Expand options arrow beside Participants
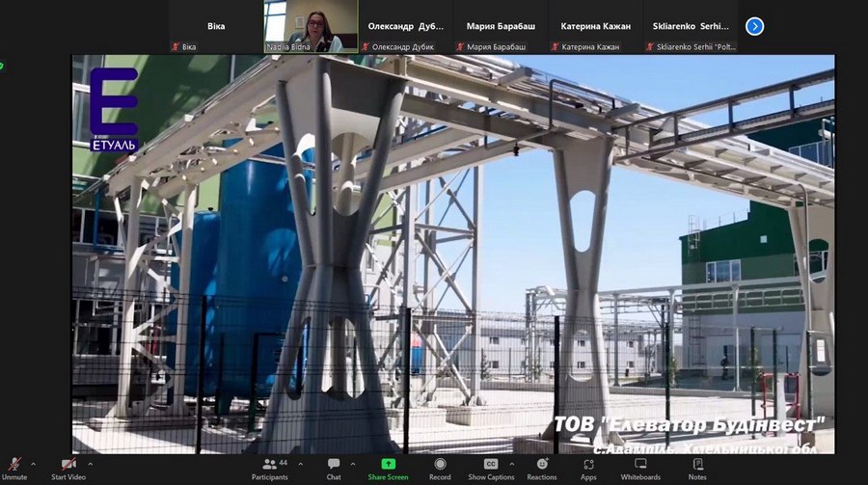 pos(300,464)
